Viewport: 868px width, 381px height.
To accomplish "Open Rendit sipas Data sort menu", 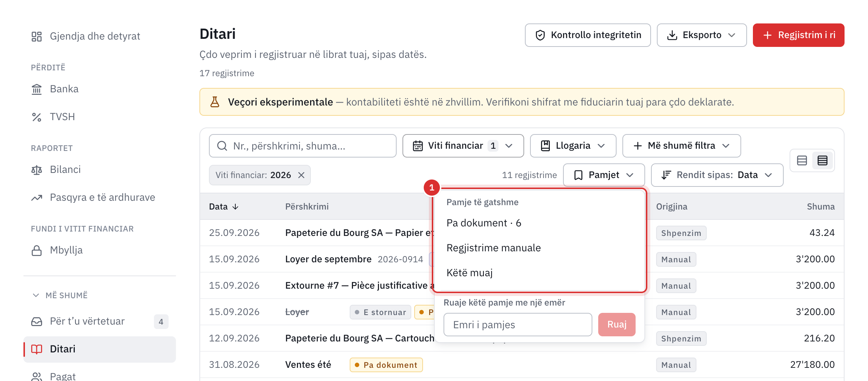I will click(x=717, y=175).
